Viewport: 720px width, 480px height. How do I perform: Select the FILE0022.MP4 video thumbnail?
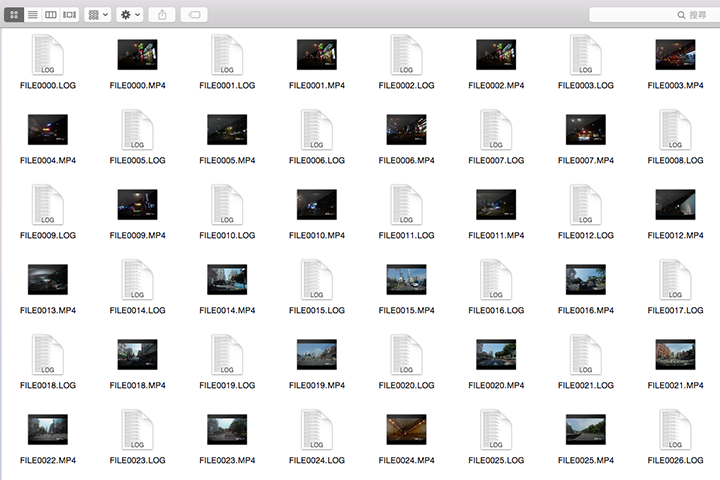[x=48, y=429]
